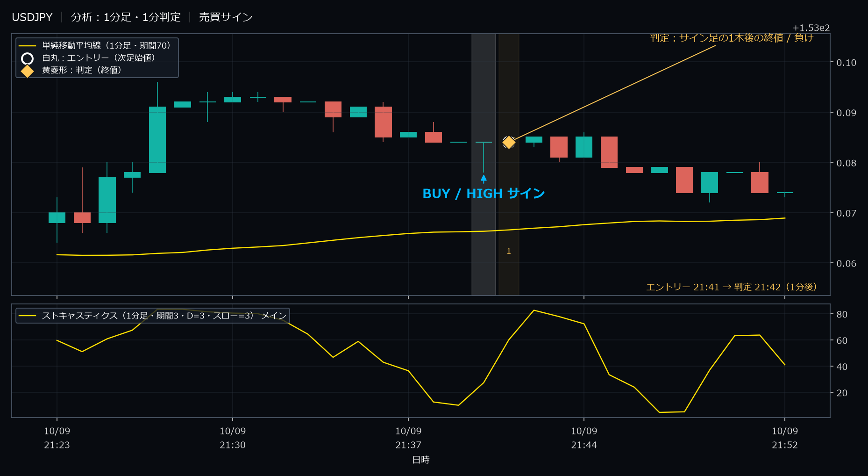Click the 0.08 price axis tick label
This screenshot has height=476, width=868.
(x=847, y=163)
